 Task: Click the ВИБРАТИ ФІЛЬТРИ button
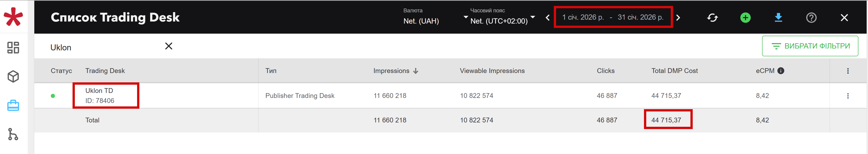pyautogui.click(x=810, y=46)
